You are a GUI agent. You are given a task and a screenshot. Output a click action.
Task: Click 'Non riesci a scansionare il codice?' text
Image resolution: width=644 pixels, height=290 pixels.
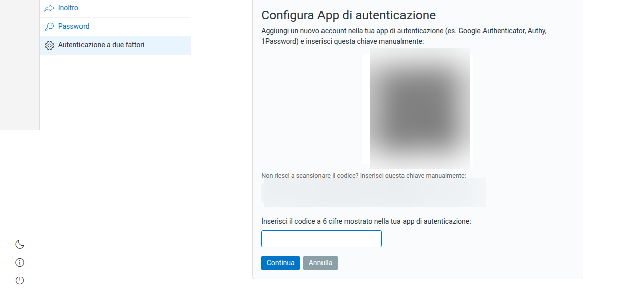click(x=310, y=175)
